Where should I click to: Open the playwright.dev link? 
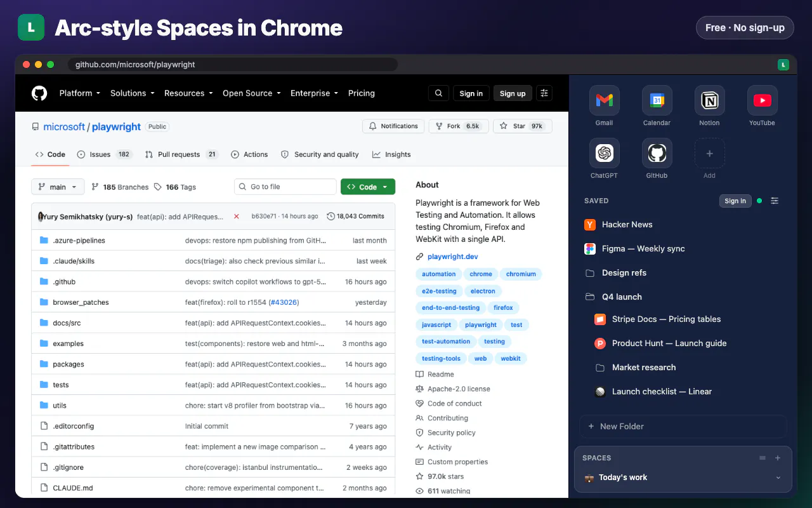453,257
